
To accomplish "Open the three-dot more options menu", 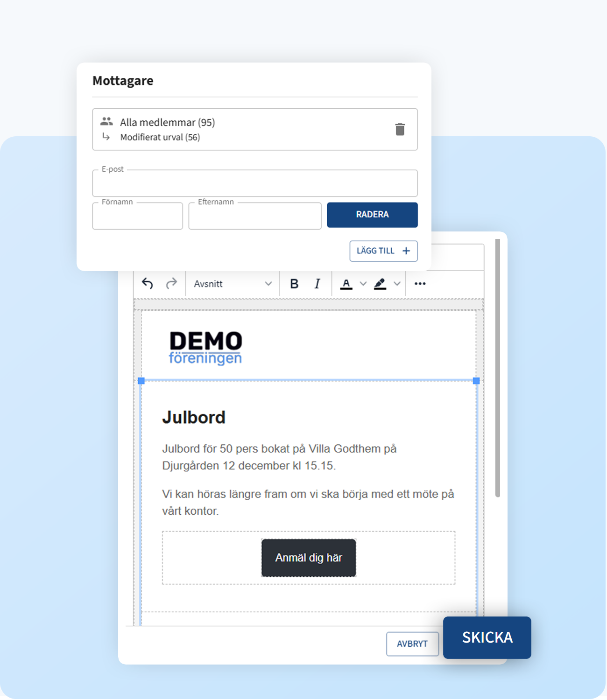I will 420,284.
